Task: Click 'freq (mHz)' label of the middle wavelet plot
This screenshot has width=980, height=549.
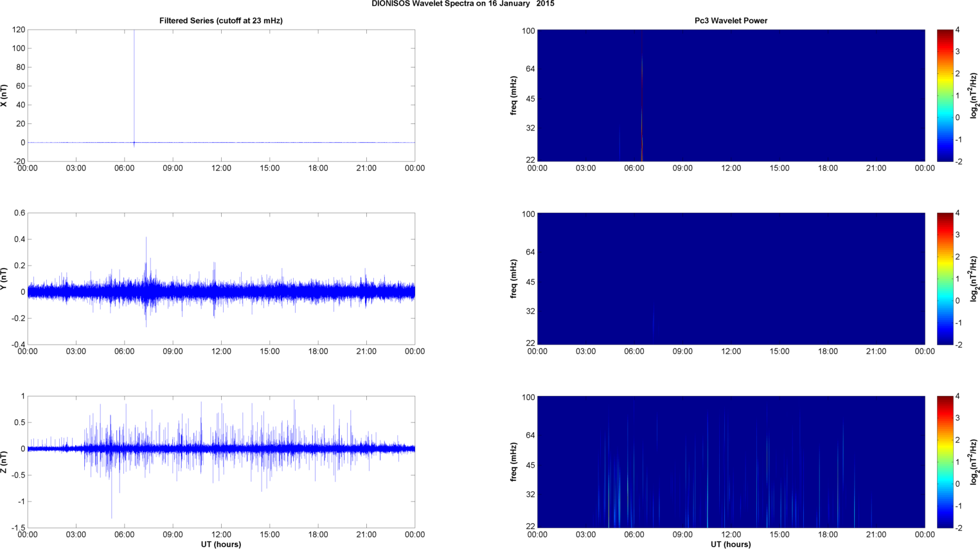Action: 514,279
